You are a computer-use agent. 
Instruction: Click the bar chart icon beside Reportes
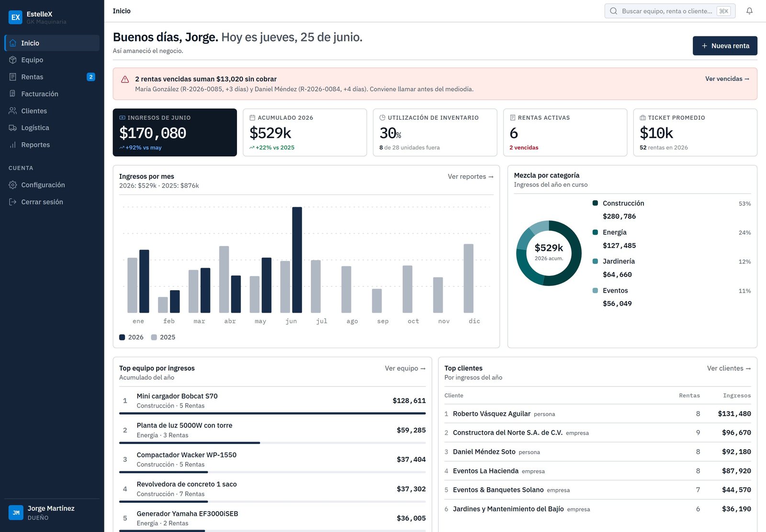coord(13,145)
